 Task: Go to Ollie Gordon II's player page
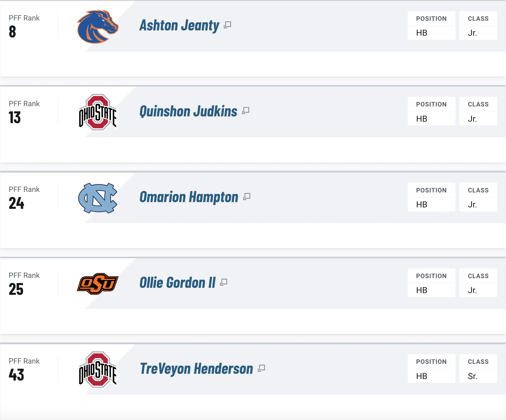[178, 283]
